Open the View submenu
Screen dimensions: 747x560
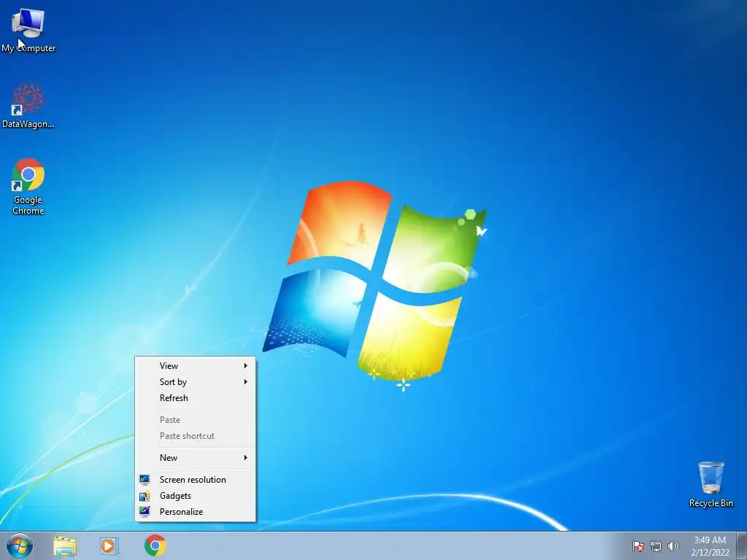pyautogui.click(x=196, y=366)
